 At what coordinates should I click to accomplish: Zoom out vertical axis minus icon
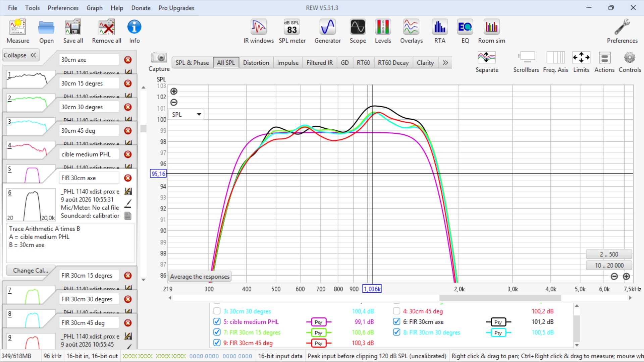[174, 102]
